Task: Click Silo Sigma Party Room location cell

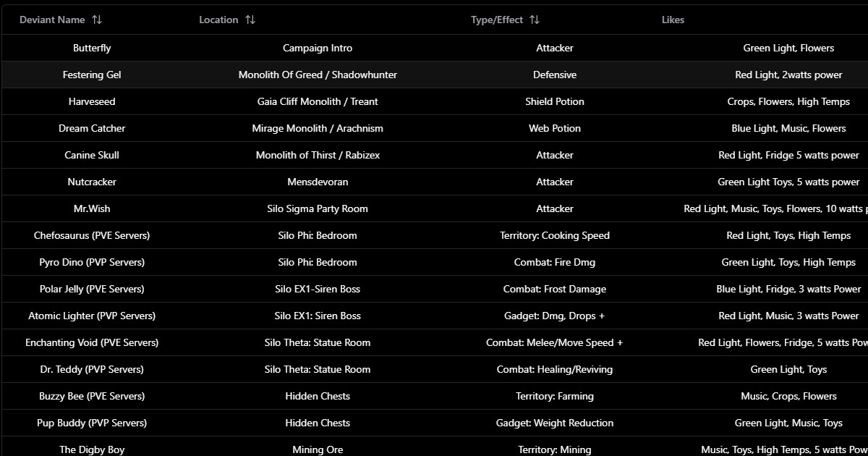Action: tap(318, 209)
